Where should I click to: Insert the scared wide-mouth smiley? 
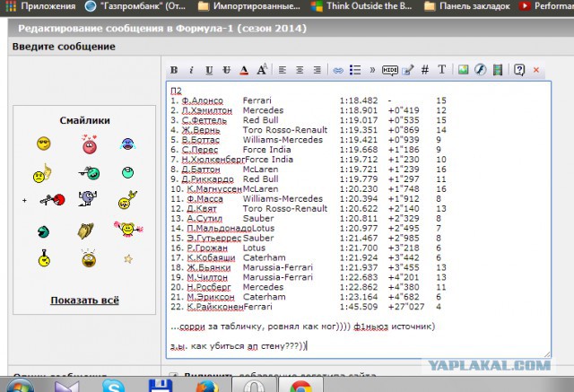[89, 258]
